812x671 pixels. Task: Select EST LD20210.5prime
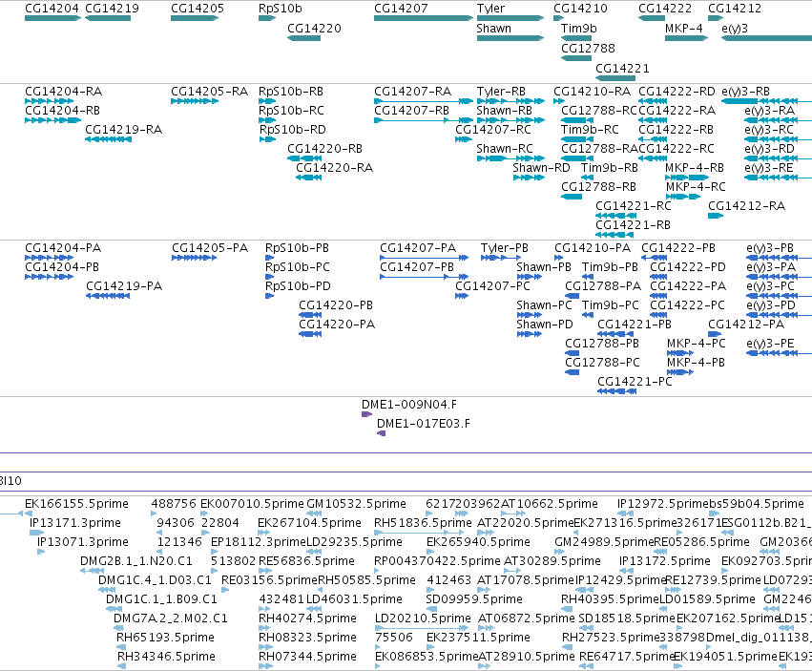coord(423,619)
